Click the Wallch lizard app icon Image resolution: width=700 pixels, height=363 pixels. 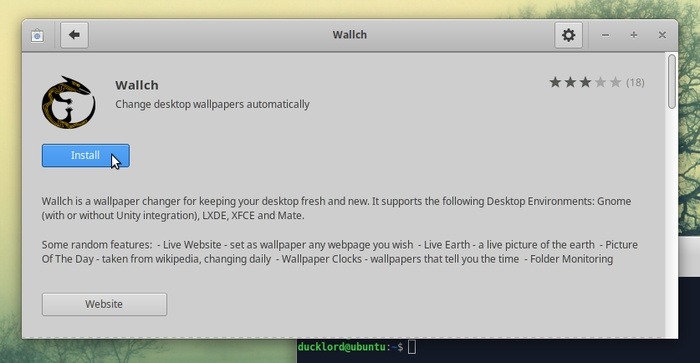[x=68, y=102]
